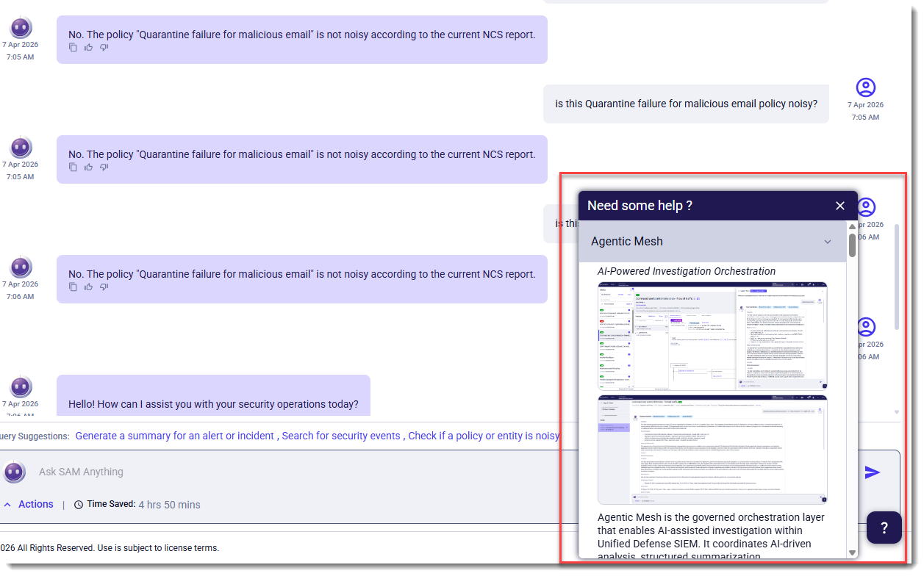This screenshot has height=576, width=924.
Task: Close the Need some help panel
Action: [840, 206]
